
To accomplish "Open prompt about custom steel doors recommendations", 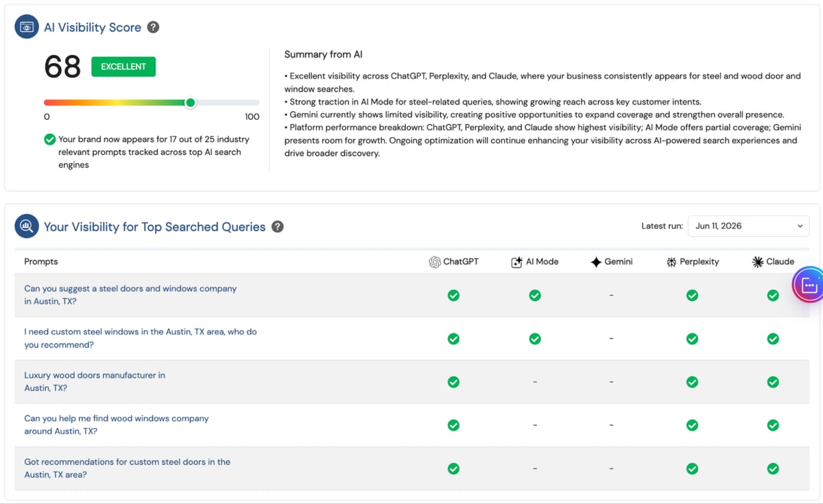I will point(127,468).
